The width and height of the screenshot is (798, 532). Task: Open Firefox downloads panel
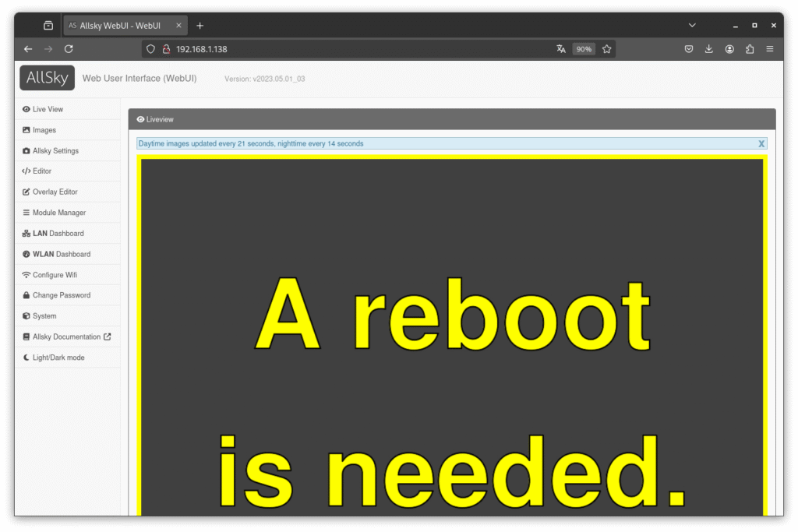click(709, 49)
